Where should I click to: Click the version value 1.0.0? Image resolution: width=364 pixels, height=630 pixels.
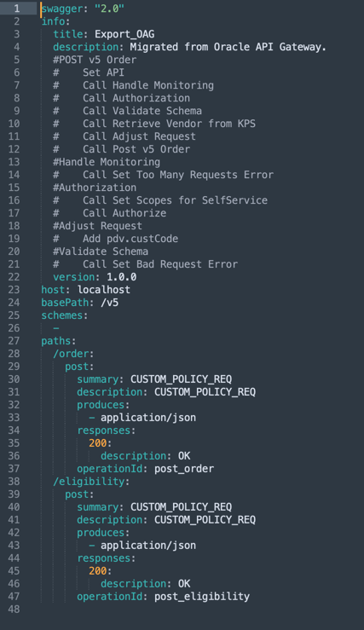(121, 277)
